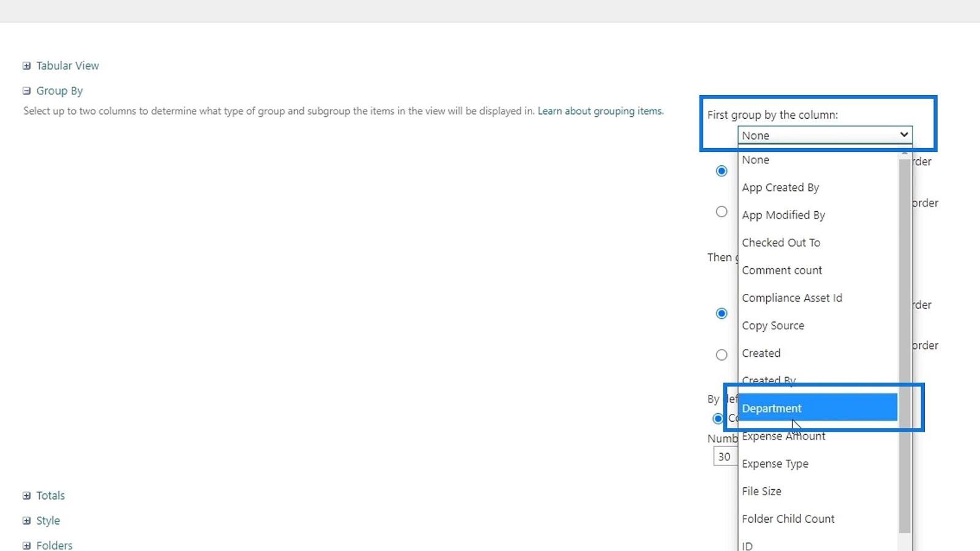Pick Compliance Asset Id option
This screenshot has width=980, height=551.
click(818, 298)
